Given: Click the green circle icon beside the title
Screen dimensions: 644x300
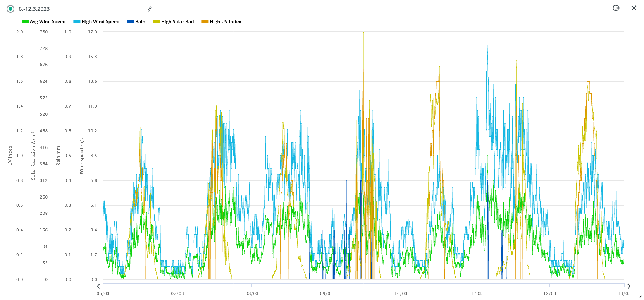Looking at the screenshot, I should tap(10, 9).
